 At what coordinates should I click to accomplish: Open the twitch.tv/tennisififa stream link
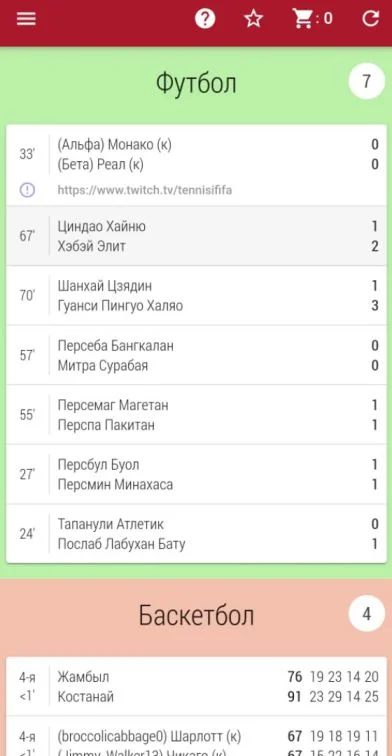tap(145, 190)
